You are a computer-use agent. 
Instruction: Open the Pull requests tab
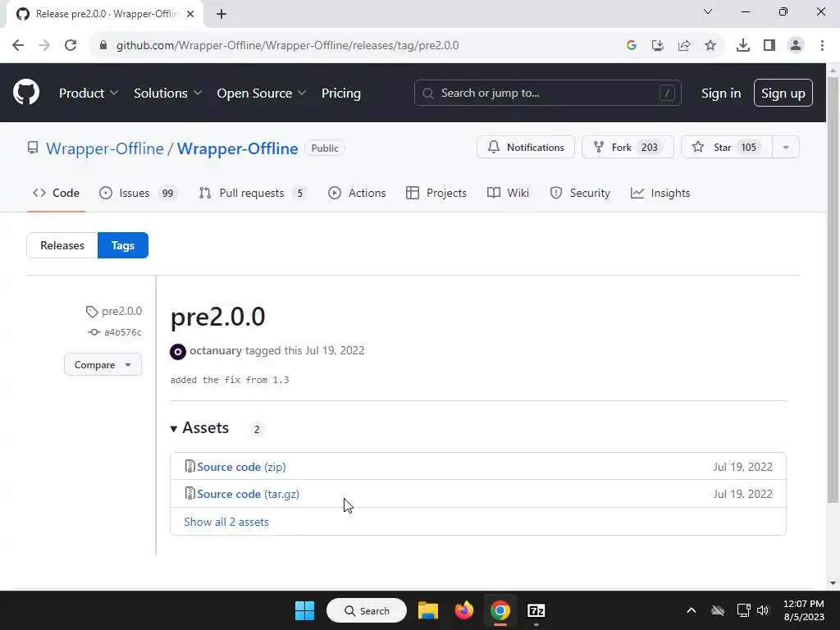coord(253,193)
